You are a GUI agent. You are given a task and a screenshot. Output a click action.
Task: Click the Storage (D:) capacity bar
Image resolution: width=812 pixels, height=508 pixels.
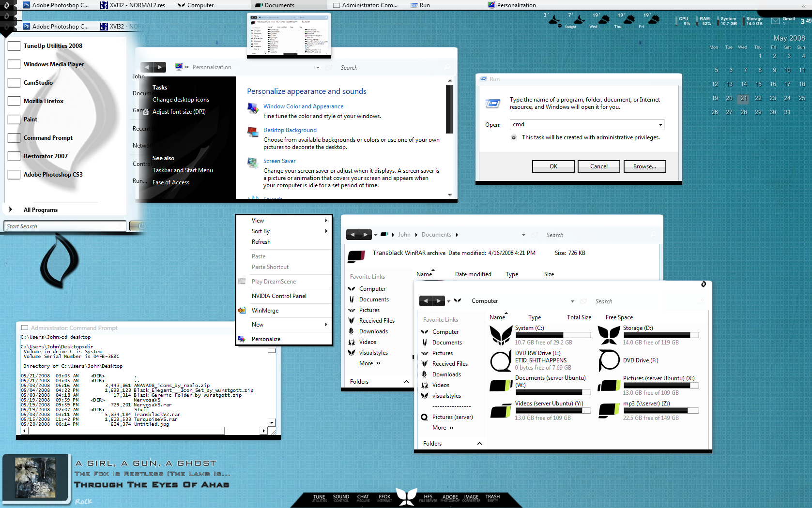click(x=661, y=335)
